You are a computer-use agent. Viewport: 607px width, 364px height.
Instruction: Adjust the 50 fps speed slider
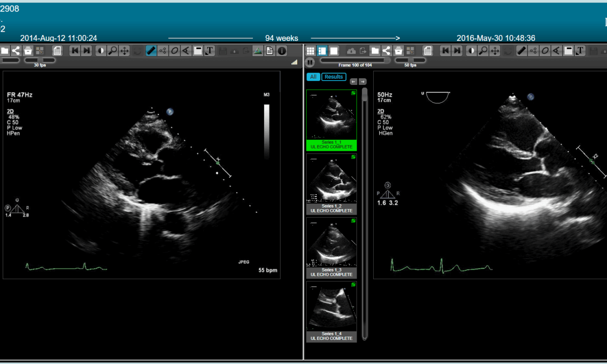coord(410,60)
